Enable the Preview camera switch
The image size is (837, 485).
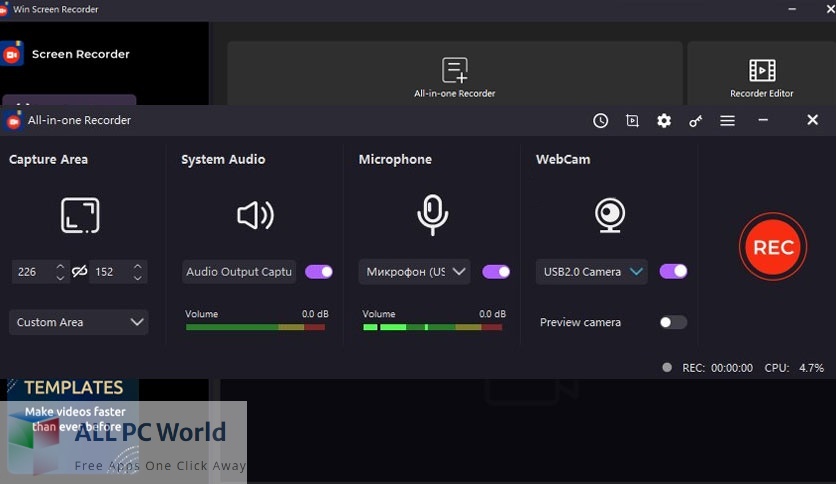coord(673,322)
